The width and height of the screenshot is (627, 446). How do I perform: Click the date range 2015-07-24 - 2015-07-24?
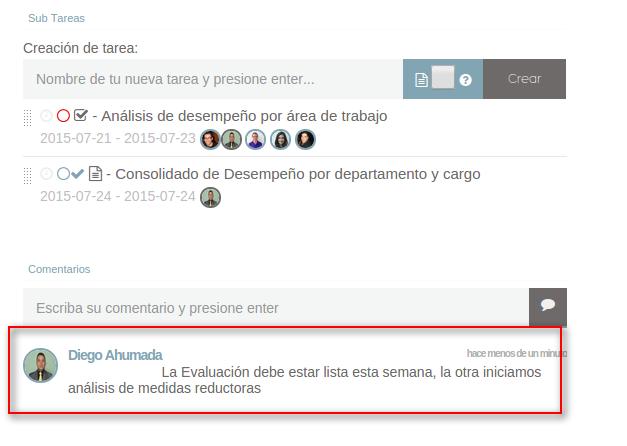click(118, 196)
